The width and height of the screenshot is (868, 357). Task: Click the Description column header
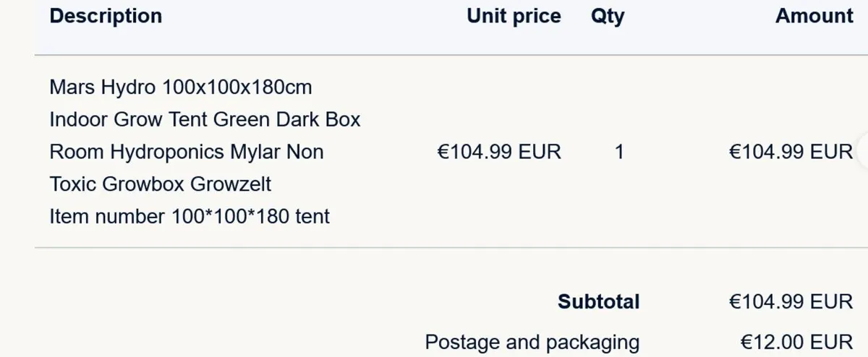tap(106, 16)
